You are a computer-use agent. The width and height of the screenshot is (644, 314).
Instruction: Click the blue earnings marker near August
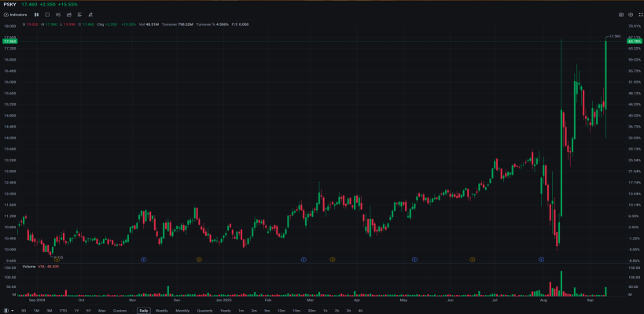[541, 260]
